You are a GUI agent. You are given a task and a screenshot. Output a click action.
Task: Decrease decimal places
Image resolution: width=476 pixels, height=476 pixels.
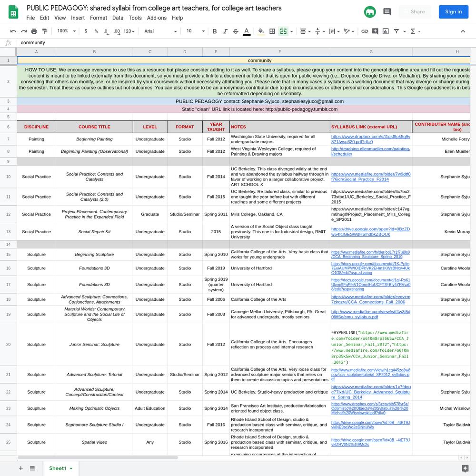(106, 31)
